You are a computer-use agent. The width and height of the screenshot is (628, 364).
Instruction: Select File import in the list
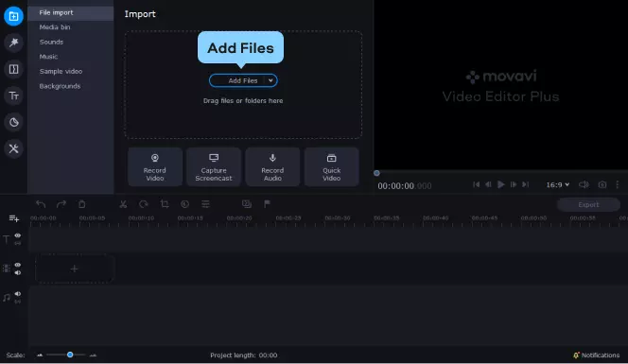pyautogui.click(x=71, y=13)
